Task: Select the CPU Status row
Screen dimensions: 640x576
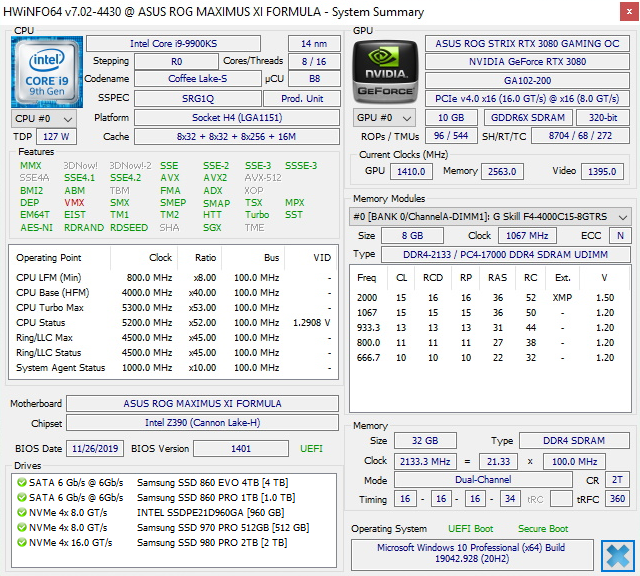Action: [173, 323]
